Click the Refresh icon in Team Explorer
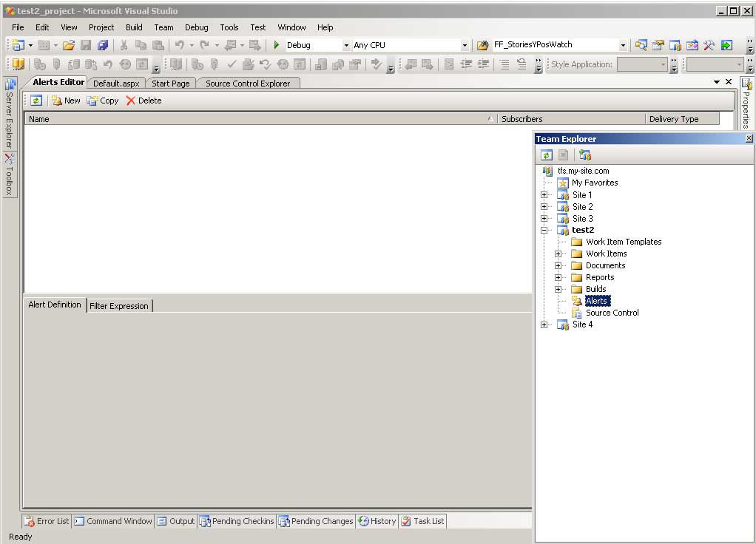This screenshot has width=756, height=544. pyautogui.click(x=546, y=155)
